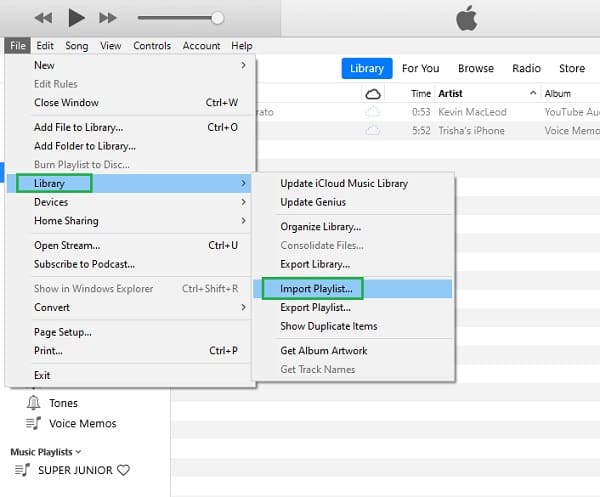Choose Get Album Artwork
Viewport: 600px width, 497px height.
[x=353, y=351]
